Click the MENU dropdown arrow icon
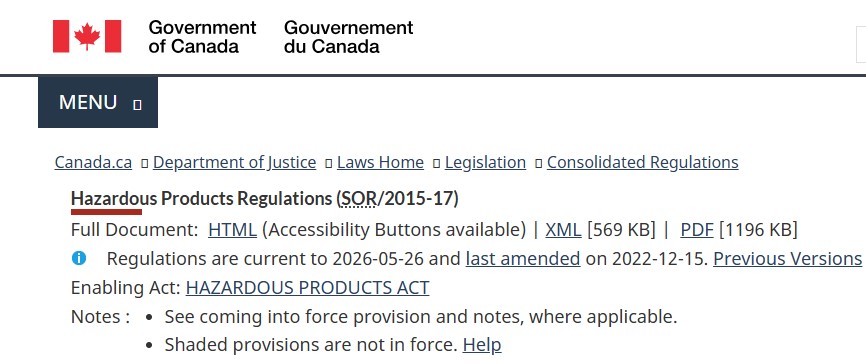 (x=138, y=104)
